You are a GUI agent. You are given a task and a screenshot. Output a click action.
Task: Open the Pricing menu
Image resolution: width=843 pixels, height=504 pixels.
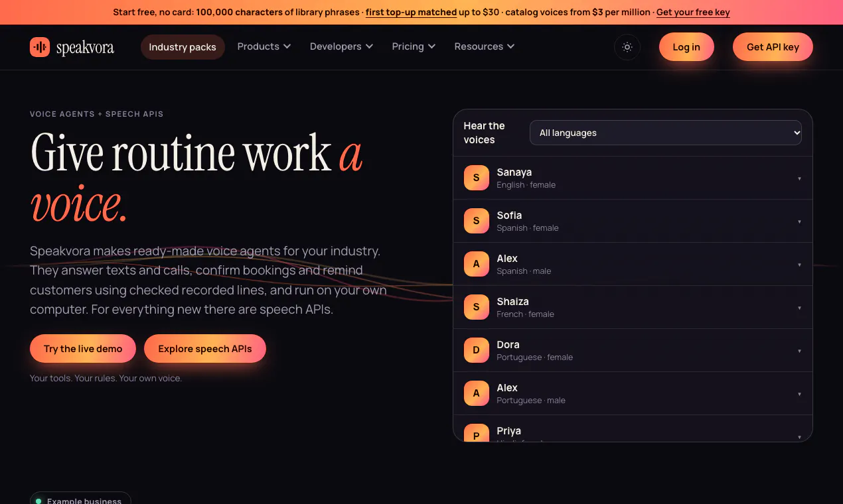pos(414,46)
